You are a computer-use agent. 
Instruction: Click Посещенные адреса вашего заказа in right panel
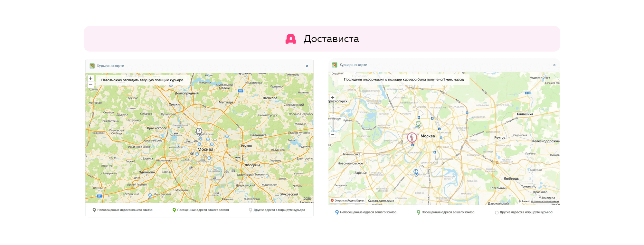coord(448,212)
